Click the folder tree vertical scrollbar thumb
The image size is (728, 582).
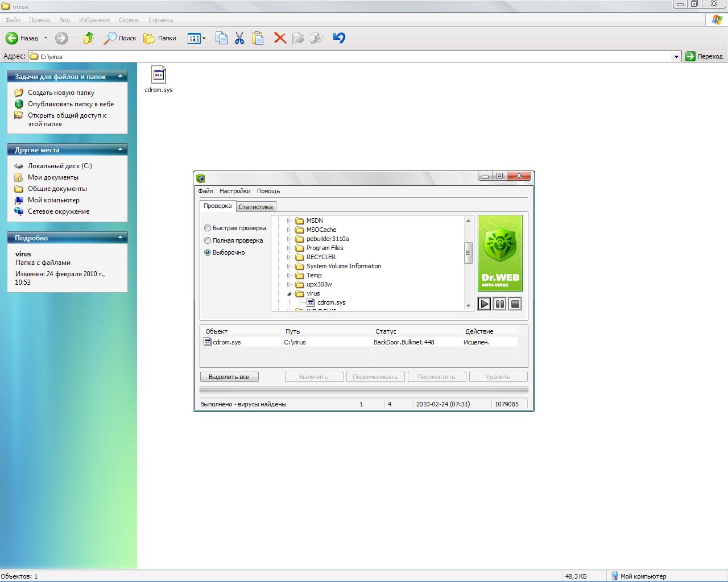coord(469,253)
